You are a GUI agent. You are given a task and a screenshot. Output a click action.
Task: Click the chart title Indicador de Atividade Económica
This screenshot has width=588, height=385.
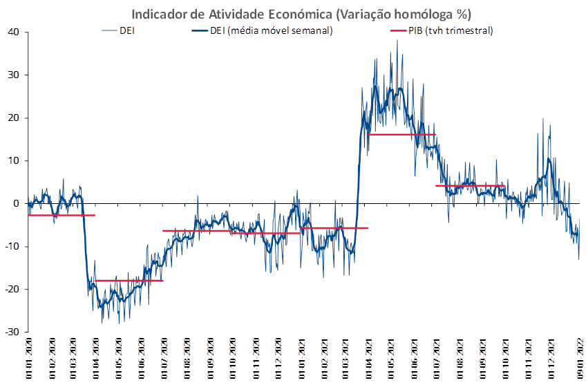[231, 15]
